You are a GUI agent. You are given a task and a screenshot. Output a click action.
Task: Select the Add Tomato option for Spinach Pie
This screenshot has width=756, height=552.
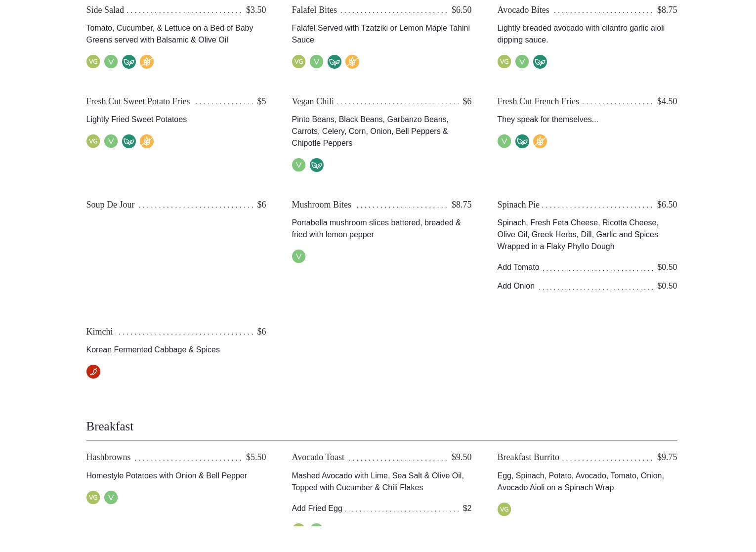518,267
